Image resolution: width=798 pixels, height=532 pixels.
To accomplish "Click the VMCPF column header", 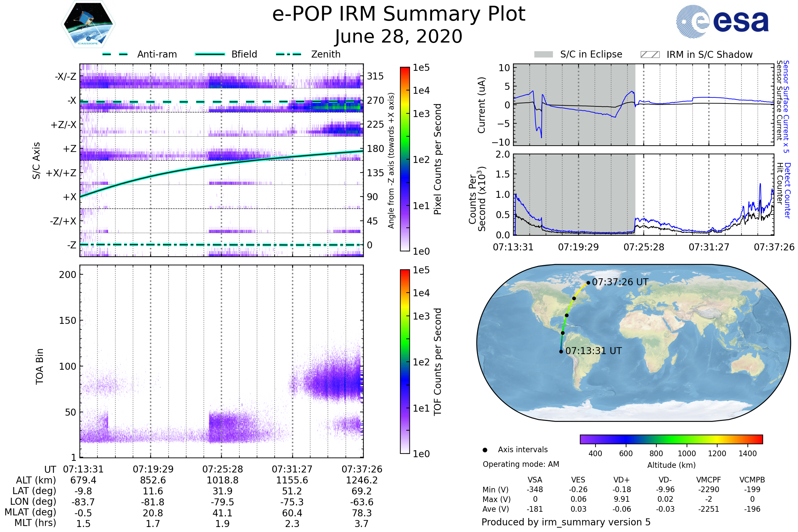I will click(x=709, y=480).
